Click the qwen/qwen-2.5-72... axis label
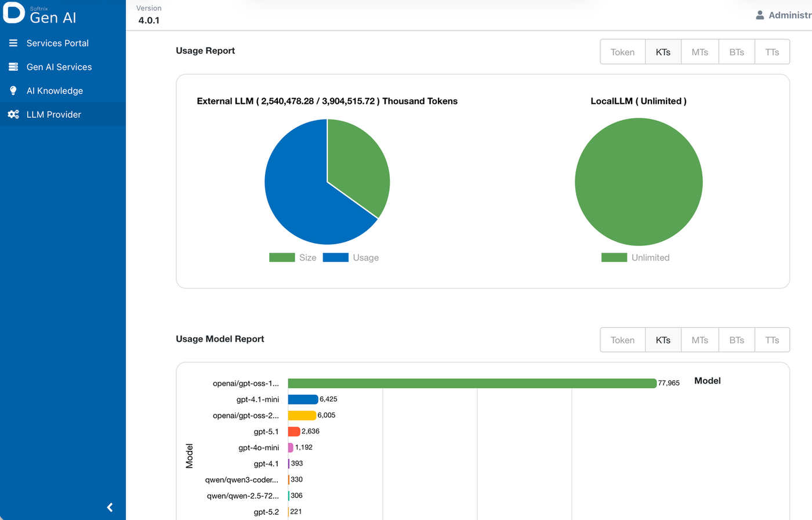Image resolution: width=812 pixels, height=520 pixels. point(243,496)
